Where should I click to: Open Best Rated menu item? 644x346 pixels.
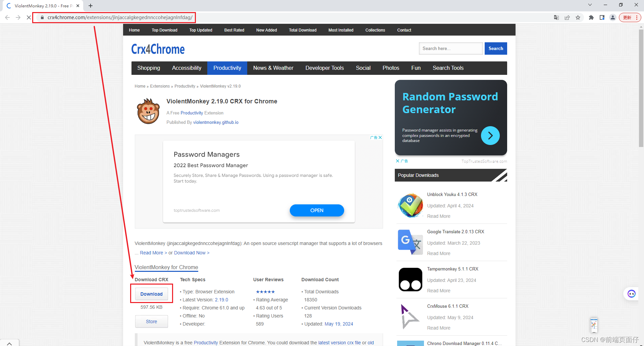234,30
